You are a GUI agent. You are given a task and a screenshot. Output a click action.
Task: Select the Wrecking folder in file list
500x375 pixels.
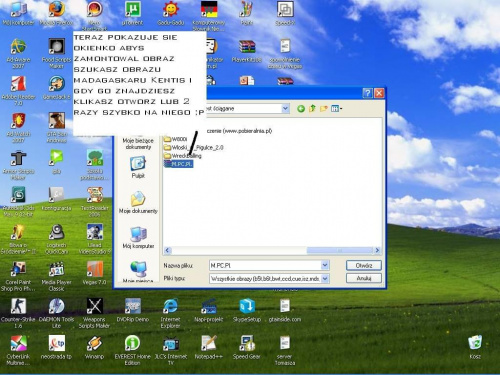tap(183, 156)
